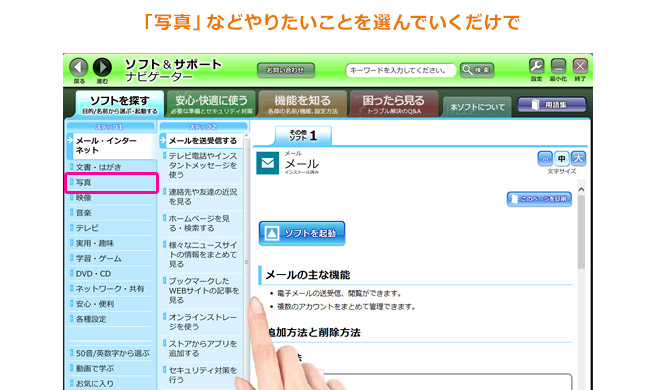Switch to 安心・快適に使う tab

tap(211, 104)
